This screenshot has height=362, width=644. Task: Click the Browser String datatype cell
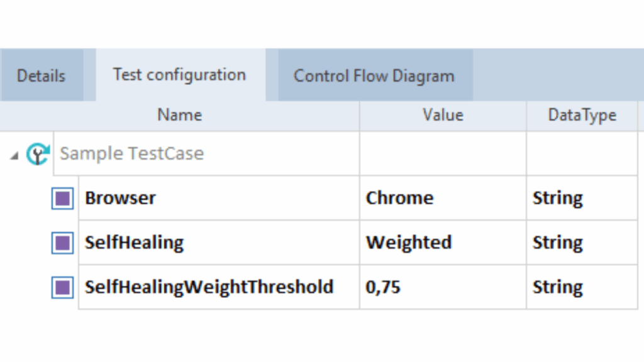pyautogui.click(x=558, y=199)
